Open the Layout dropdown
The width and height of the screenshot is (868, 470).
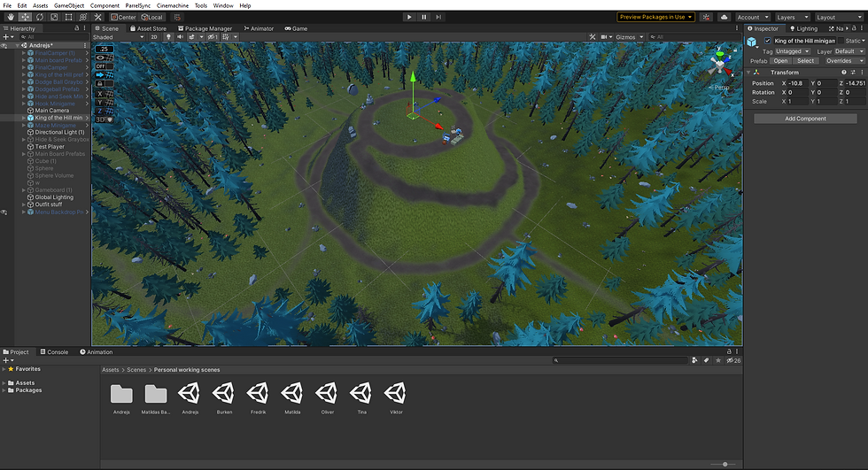[x=840, y=17]
